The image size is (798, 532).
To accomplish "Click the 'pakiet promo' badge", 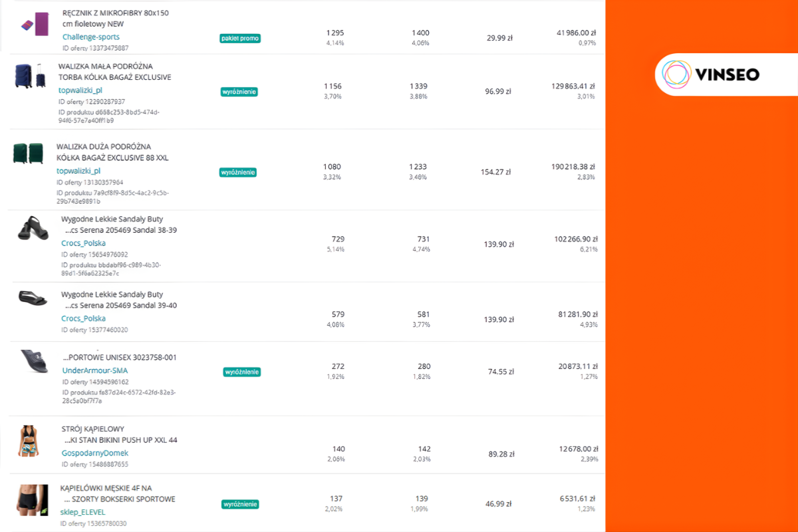I will coord(240,39).
